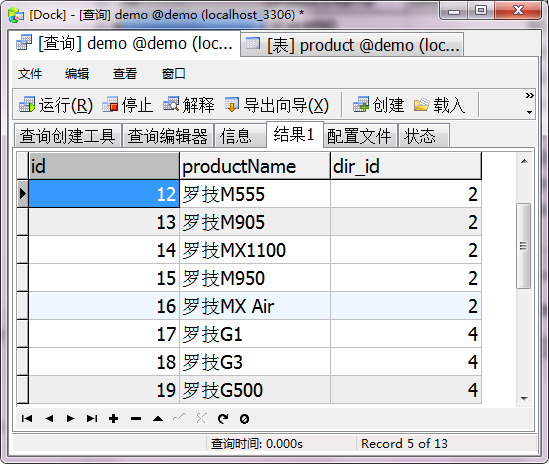Go to first record navigation icon
The width and height of the screenshot is (549, 464).
(x=27, y=418)
